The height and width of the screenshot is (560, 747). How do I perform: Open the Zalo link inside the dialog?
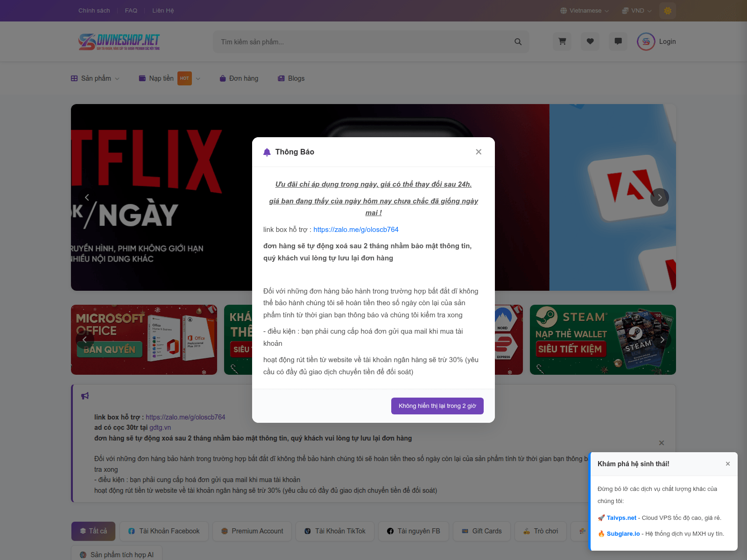tap(356, 230)
